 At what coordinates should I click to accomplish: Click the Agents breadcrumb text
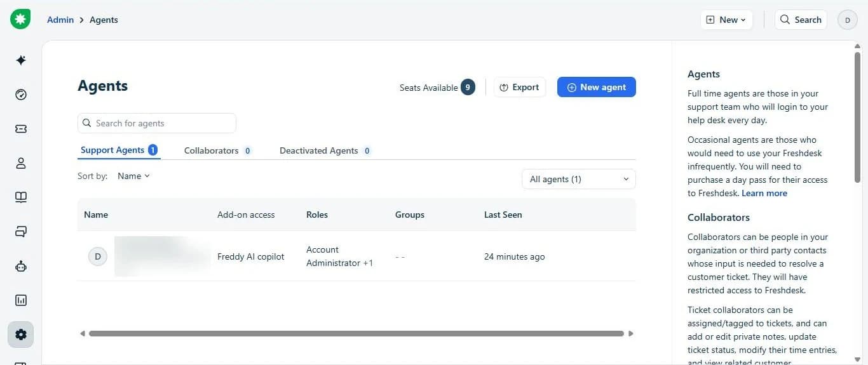pyautogui.click(x=104, y=20)
